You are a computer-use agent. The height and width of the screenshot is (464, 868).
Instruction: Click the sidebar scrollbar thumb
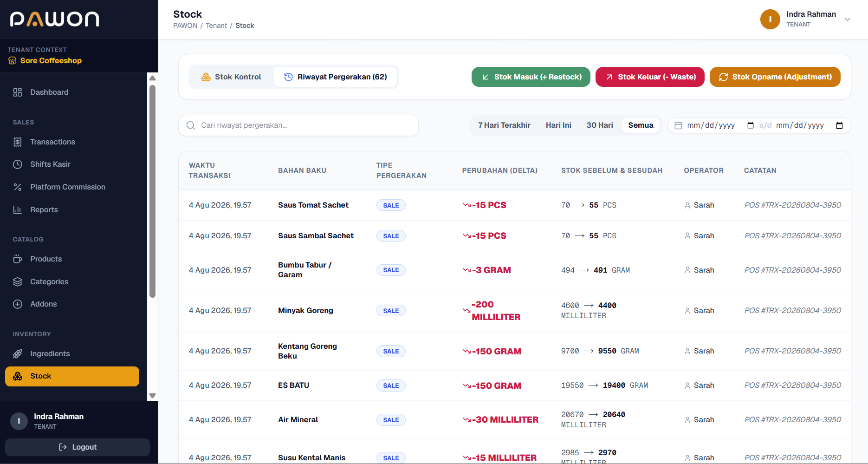point(152,191)
